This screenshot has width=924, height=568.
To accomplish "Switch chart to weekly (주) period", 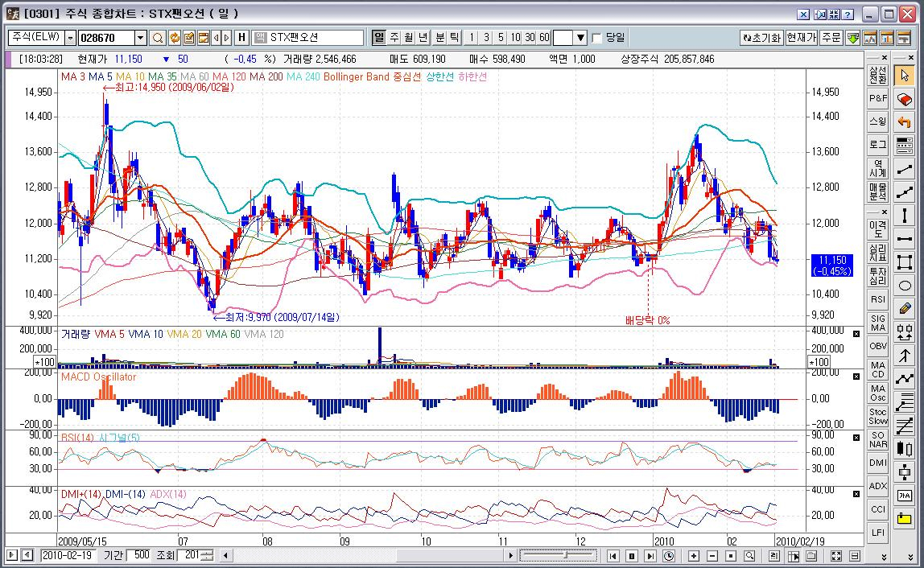I will (394, 38).
